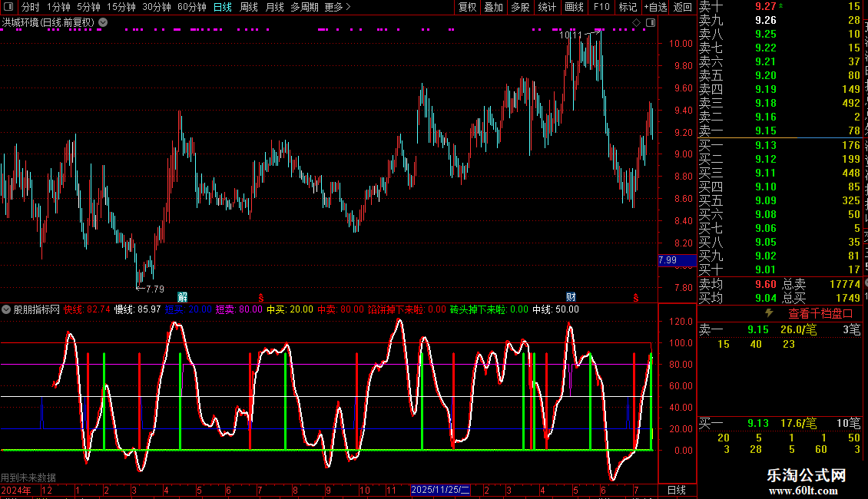The width and height of the screenshot is (868, 499).
Task: Select the 30分钟 period
Action: (156, 7)
